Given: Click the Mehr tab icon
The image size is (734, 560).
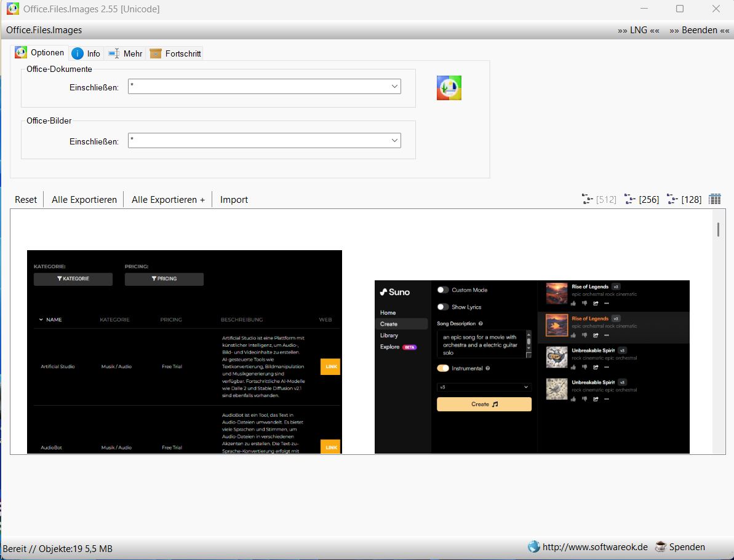Looking at the screenshot, I should pyautogui.click(x=114, y=54).
